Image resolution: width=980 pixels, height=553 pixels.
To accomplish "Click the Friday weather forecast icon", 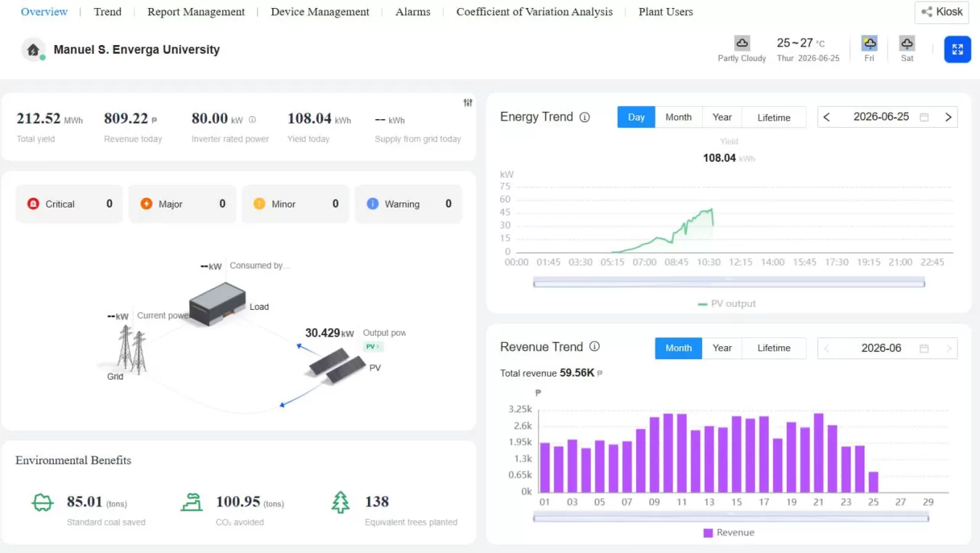I will click(869, 43).
